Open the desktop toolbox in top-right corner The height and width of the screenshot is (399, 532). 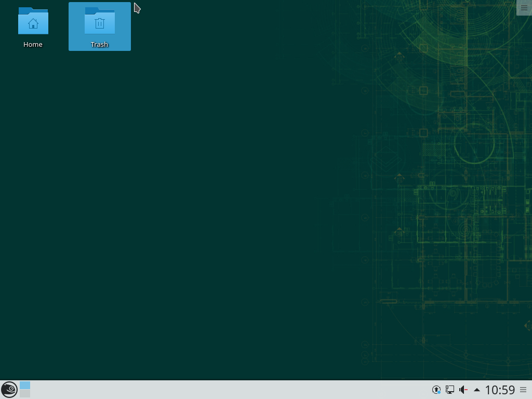pos(524,8)
